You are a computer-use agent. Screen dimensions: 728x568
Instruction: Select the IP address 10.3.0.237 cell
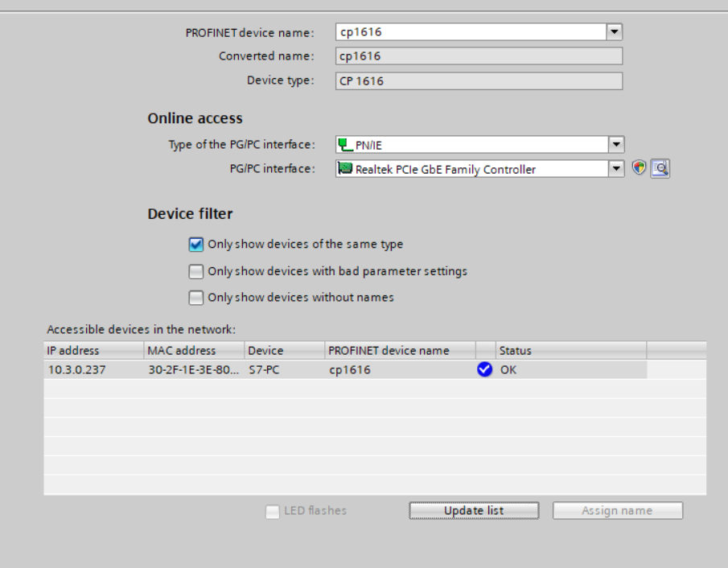[x=94, y=370]
